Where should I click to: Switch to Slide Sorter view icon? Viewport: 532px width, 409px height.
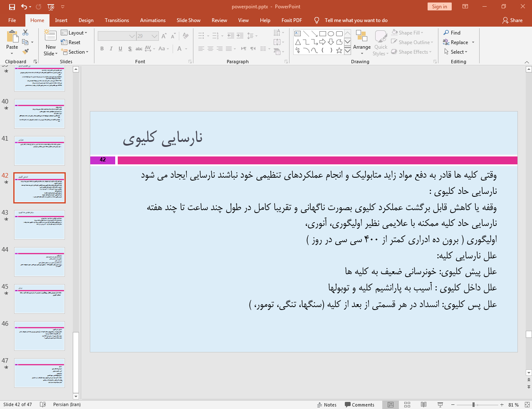[x=407, y=404]
